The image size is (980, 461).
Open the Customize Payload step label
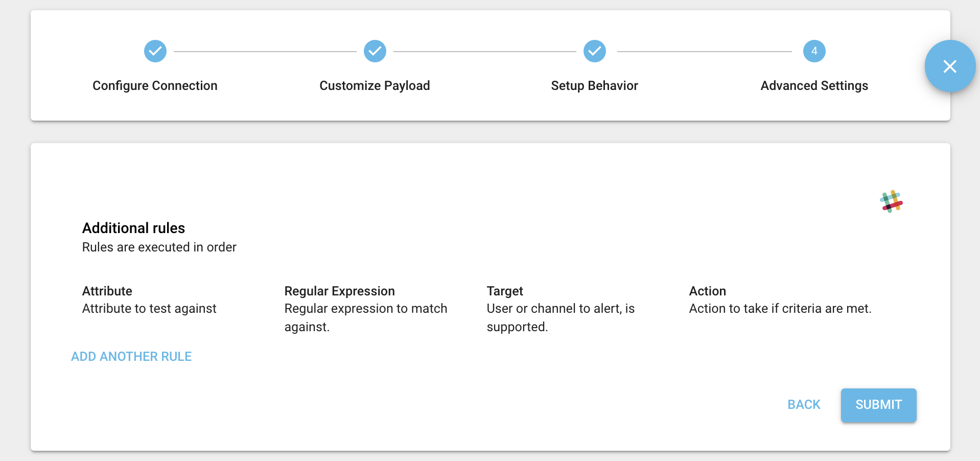375,85
